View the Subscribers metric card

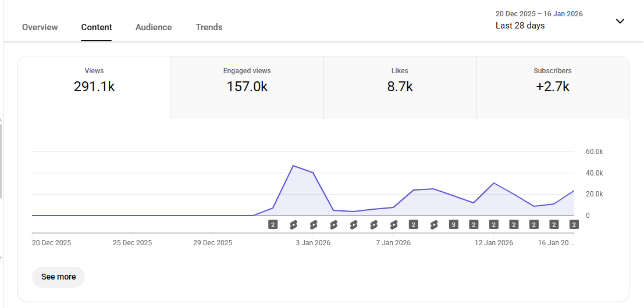pos(552,81)
